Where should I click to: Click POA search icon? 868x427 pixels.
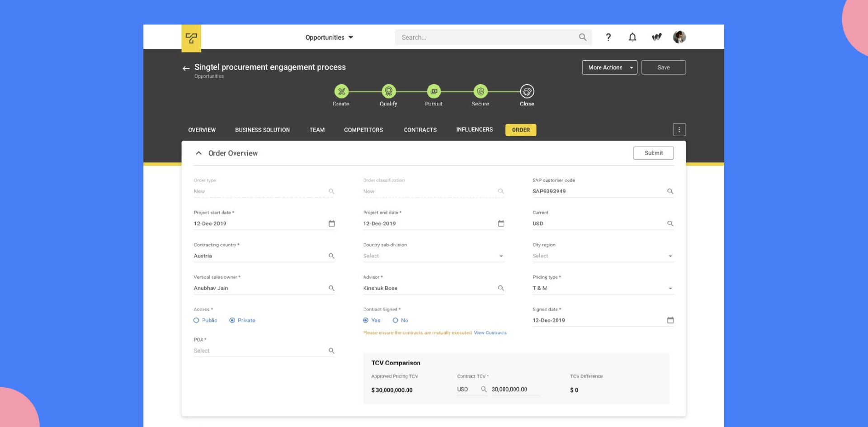331,351
